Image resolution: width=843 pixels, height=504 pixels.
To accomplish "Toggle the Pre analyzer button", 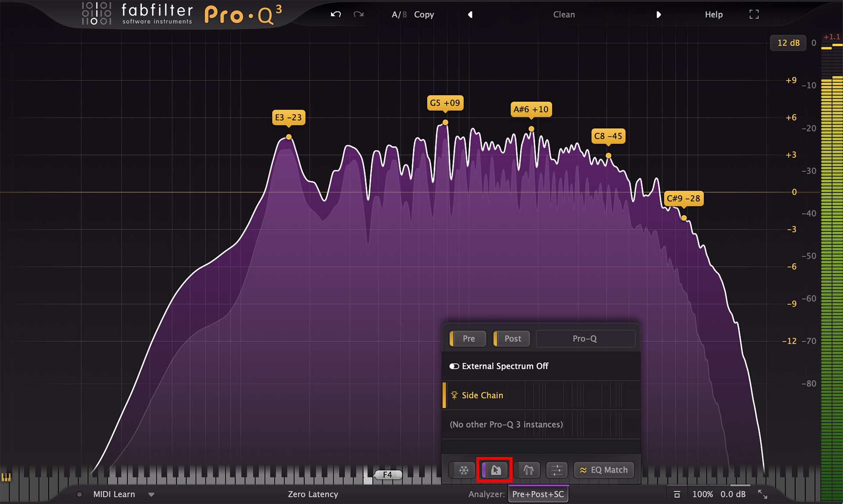I will coord(468,339).
